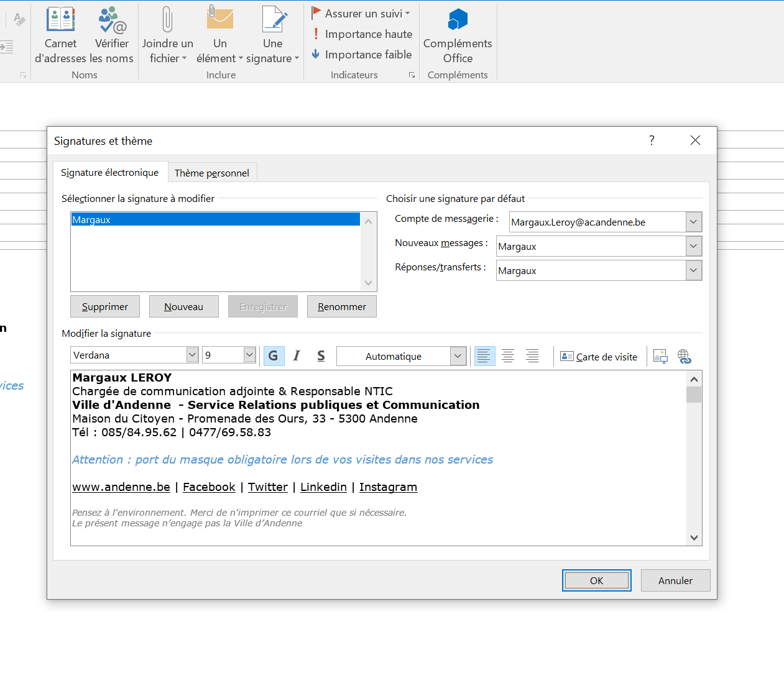Insert hyperlink icon in signature toolbar
Viewport: 784px width, 691px height.
coord(684,357)
